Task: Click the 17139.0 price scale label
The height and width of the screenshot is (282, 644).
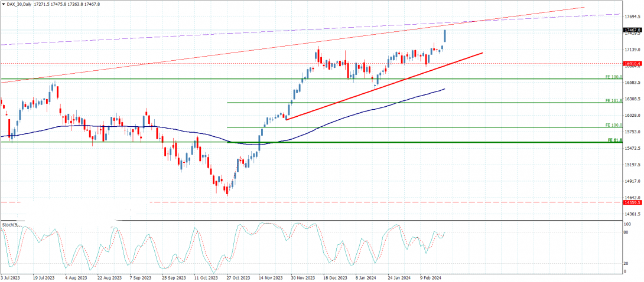Action: [633, 50]
